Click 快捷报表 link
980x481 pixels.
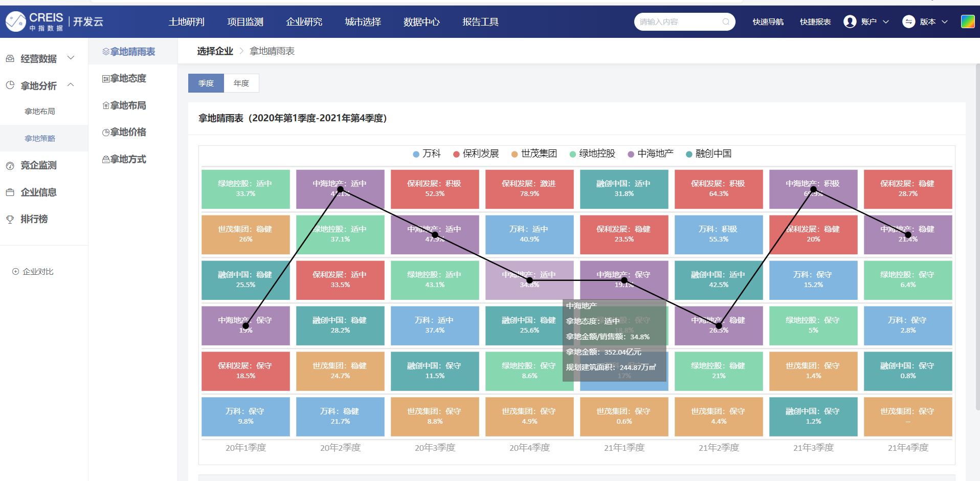tap(815, 22)
